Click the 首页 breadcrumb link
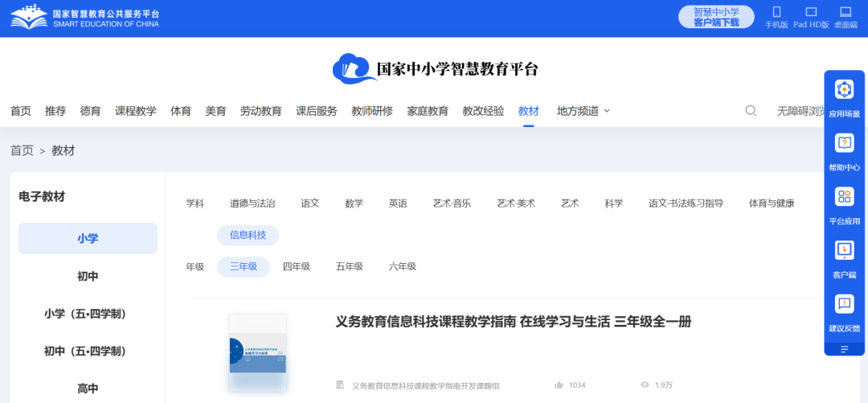 (22, 150)
